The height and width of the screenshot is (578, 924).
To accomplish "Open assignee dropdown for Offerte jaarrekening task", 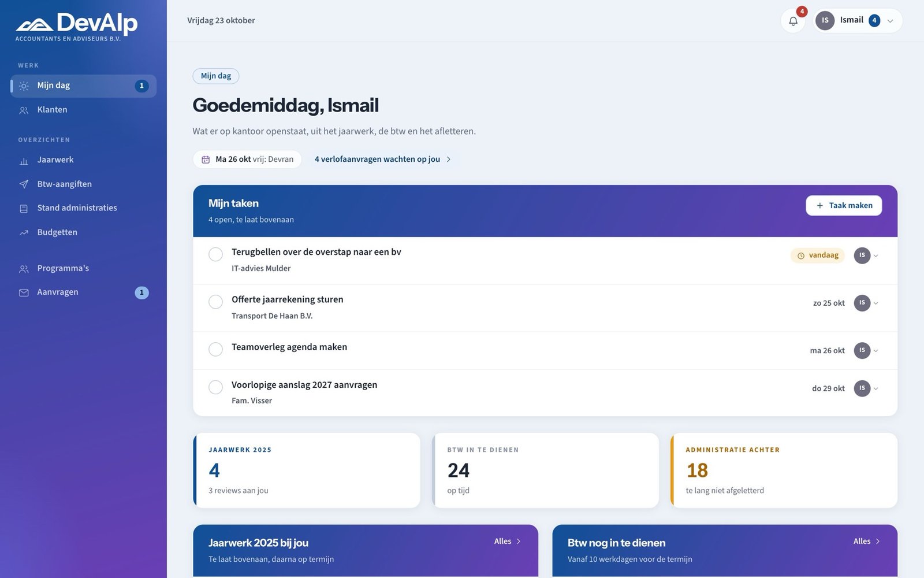I will (866, 303).
